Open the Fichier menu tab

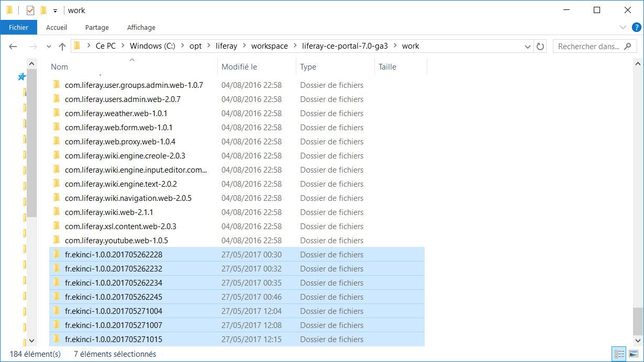(19, 27)
